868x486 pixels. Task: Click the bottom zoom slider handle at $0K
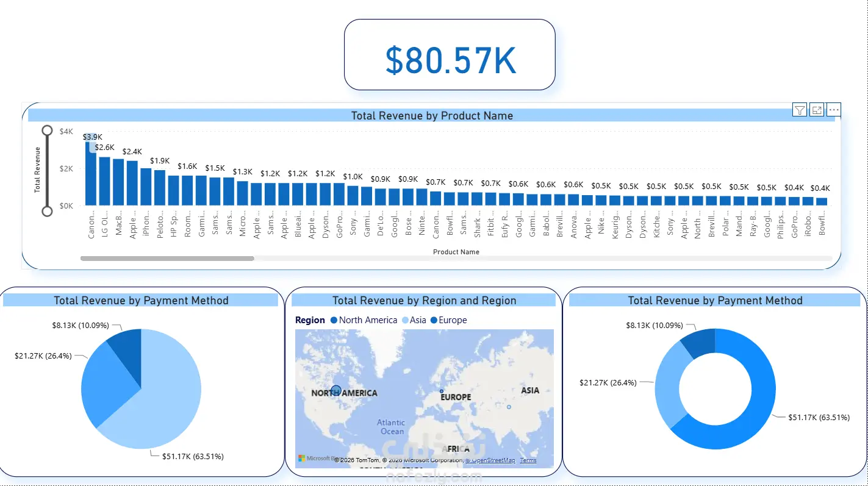(47, 211)
